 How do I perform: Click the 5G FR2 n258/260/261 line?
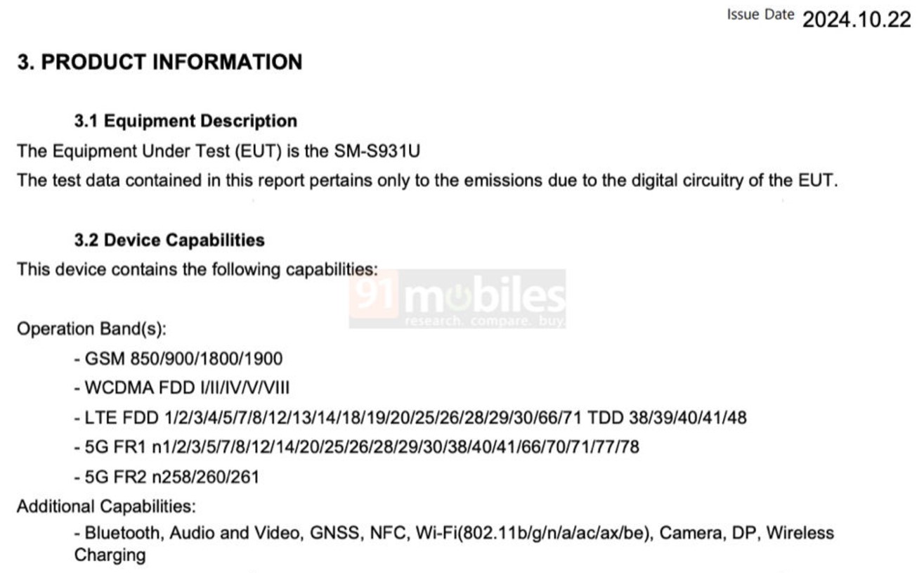(167, 477)
